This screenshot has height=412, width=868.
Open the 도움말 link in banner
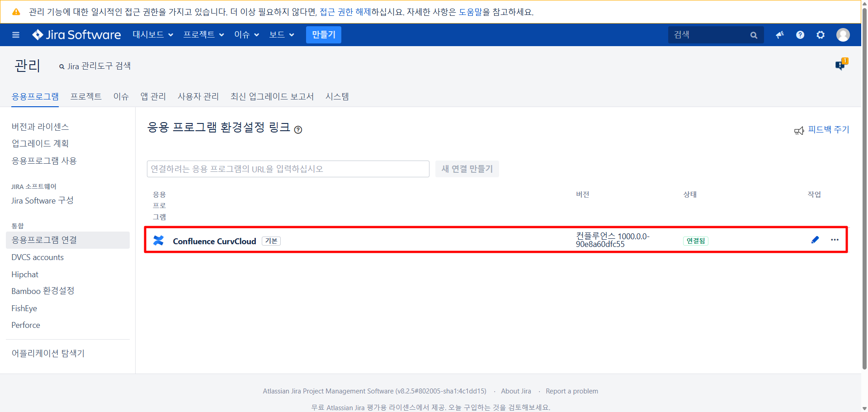pos(471,12)
